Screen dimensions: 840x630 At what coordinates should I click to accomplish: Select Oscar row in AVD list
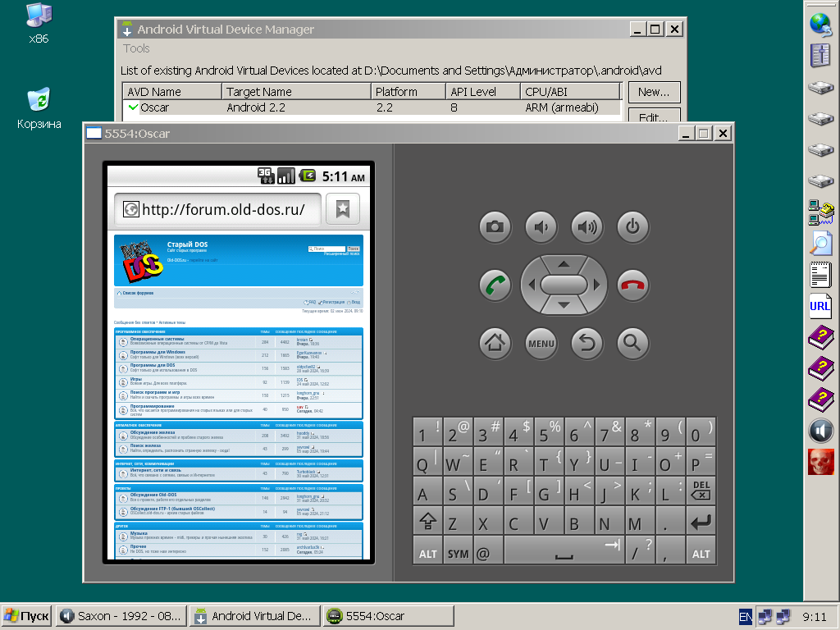(372, 107)
